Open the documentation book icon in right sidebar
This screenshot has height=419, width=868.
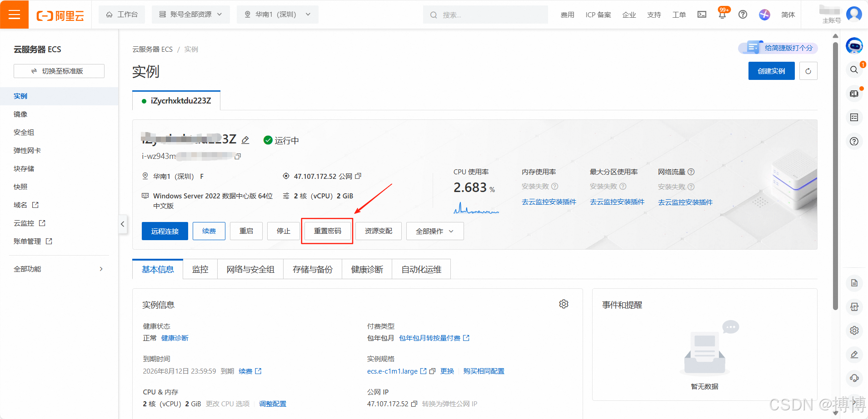(x=854, y=93)
